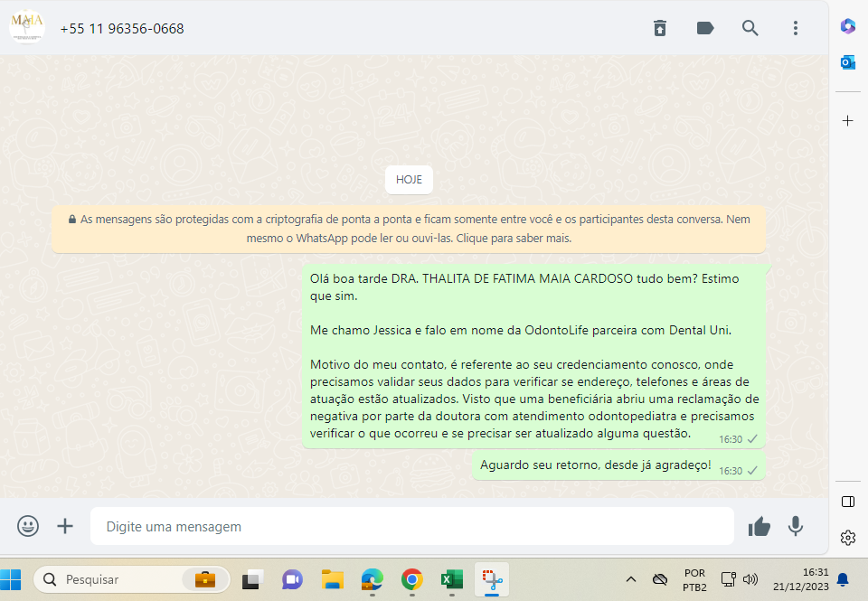Open File Explorer from the taskbar
The width and height of the screenshot is (868, 601).
(332, 579)
